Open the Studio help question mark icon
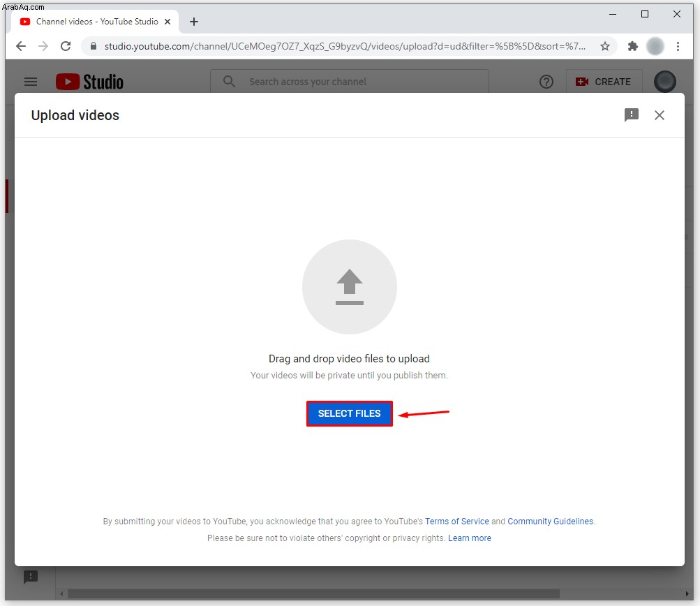The image size is (700, 606). [x=546, y=82]
